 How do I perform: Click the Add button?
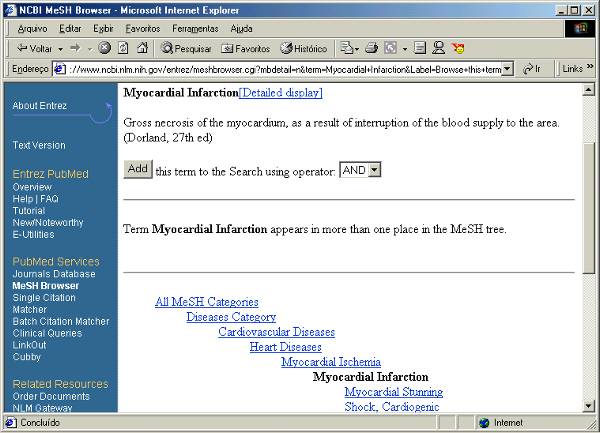[138, 169]
